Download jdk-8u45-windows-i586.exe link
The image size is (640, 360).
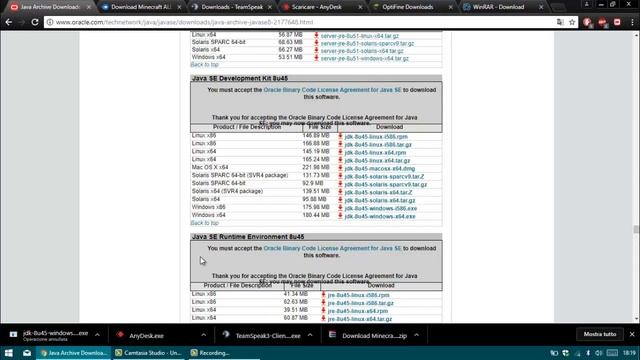[380, 208]
